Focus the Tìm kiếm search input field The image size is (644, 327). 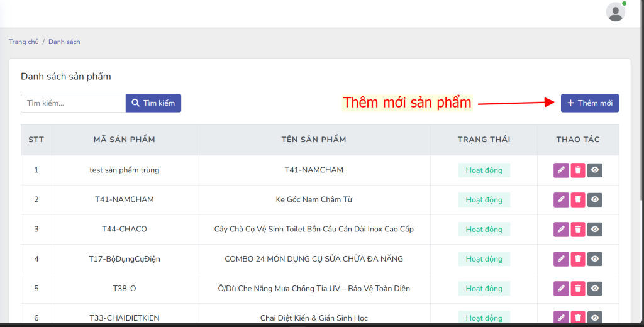[x=73, y=103]
